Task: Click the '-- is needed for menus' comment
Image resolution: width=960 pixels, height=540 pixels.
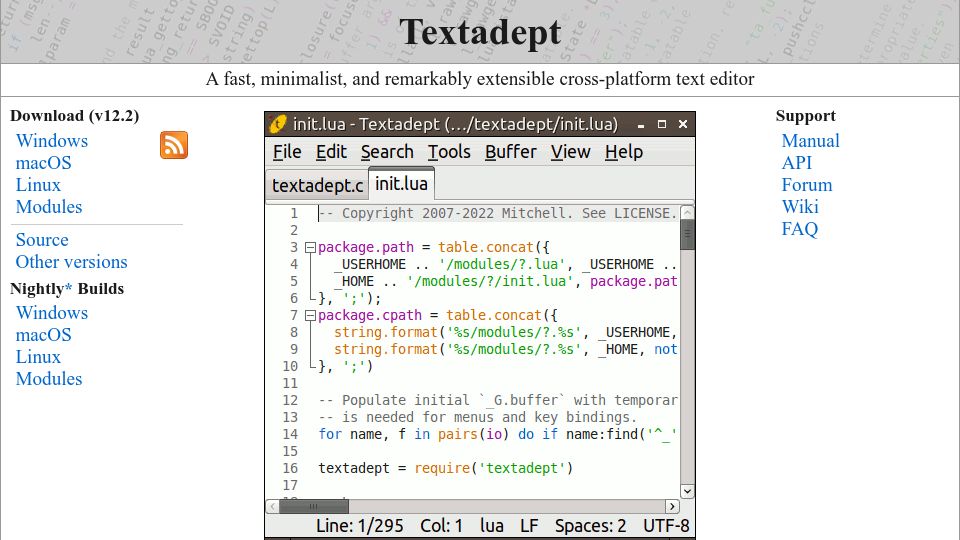Action: tap(478, 418)
